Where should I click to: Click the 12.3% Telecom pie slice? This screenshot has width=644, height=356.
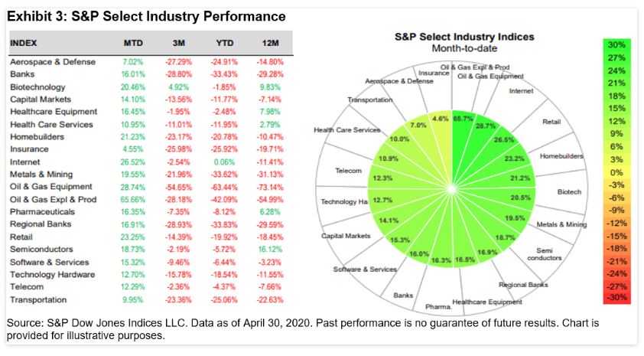point(382,178)
